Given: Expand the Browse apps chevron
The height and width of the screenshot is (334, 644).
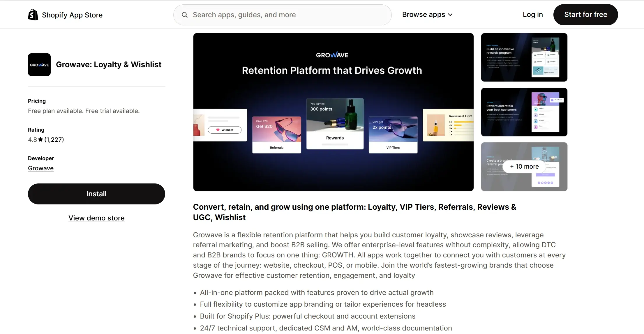Looking at the screenshot, I should tap(450, 15).
